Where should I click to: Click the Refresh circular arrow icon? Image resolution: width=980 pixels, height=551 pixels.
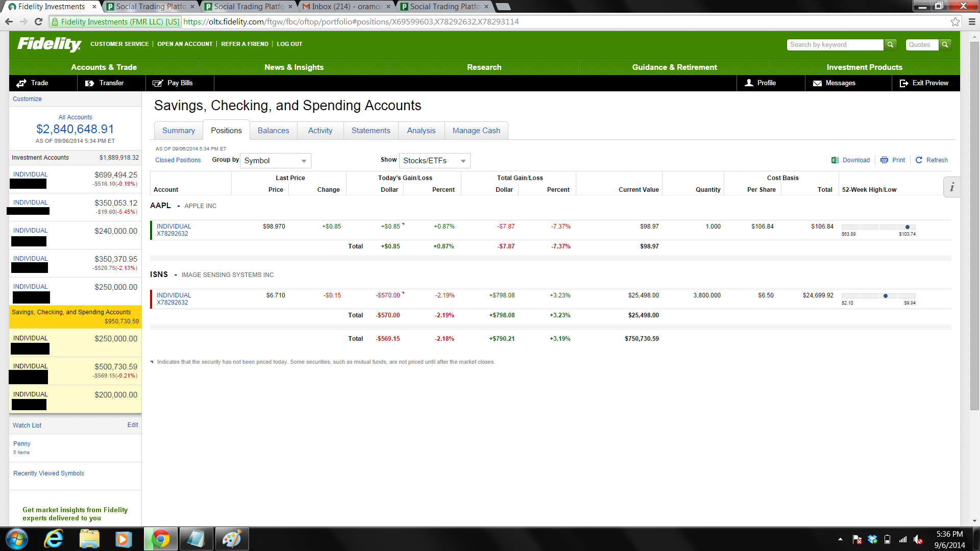coord(919,160)
